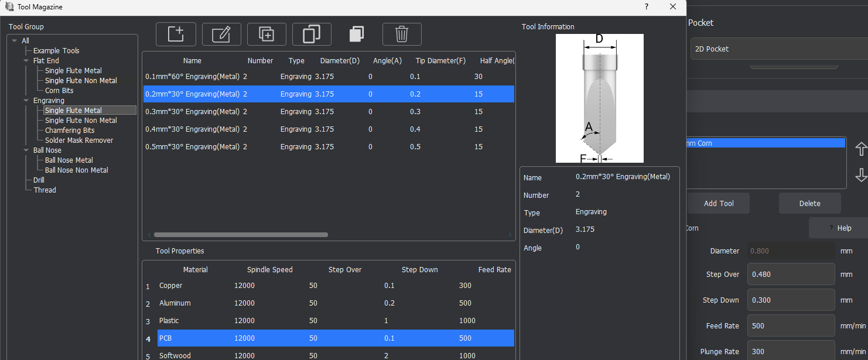Click the Diameter(D) column header
The image size is (868, 360).
click(340, 61)
